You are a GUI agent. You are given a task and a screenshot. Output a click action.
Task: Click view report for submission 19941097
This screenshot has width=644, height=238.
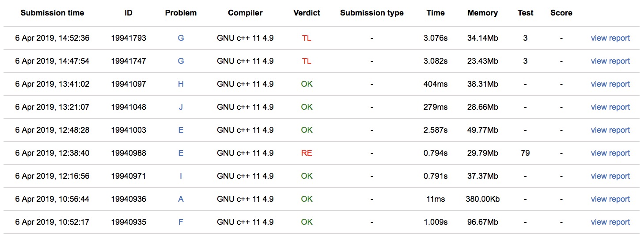(610, 84)
